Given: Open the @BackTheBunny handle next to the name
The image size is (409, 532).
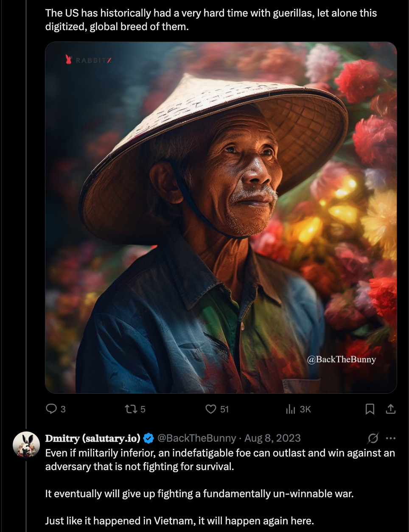Looking at the screenshot, I should point(196,438).
